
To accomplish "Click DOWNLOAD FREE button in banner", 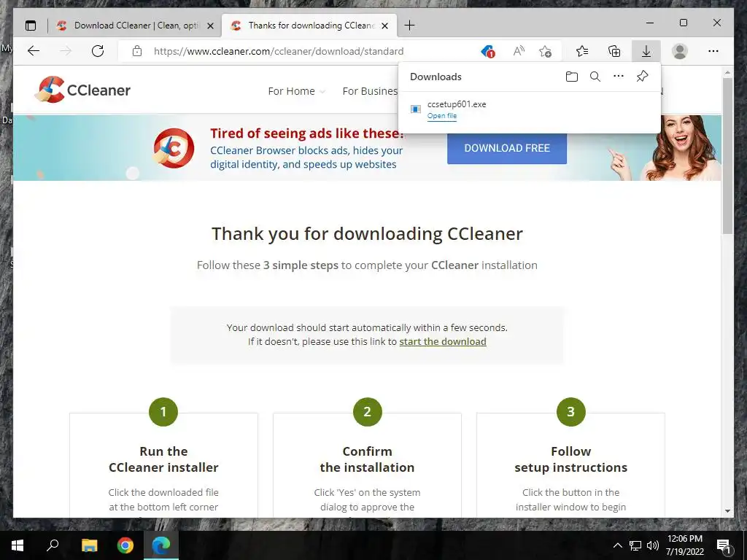I will click(507, 148).
